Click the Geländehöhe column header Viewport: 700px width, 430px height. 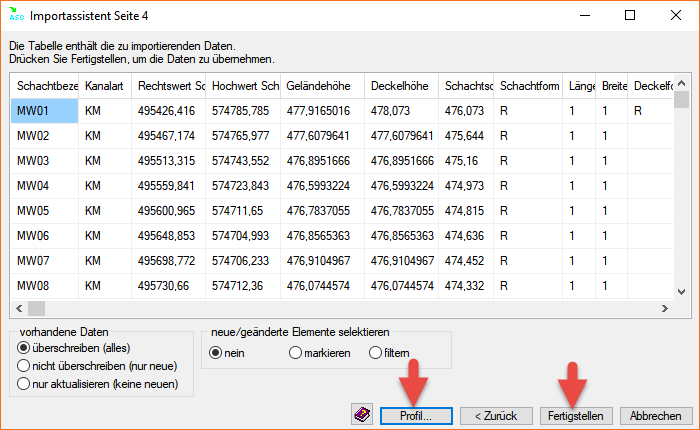(x=321, y=86)
